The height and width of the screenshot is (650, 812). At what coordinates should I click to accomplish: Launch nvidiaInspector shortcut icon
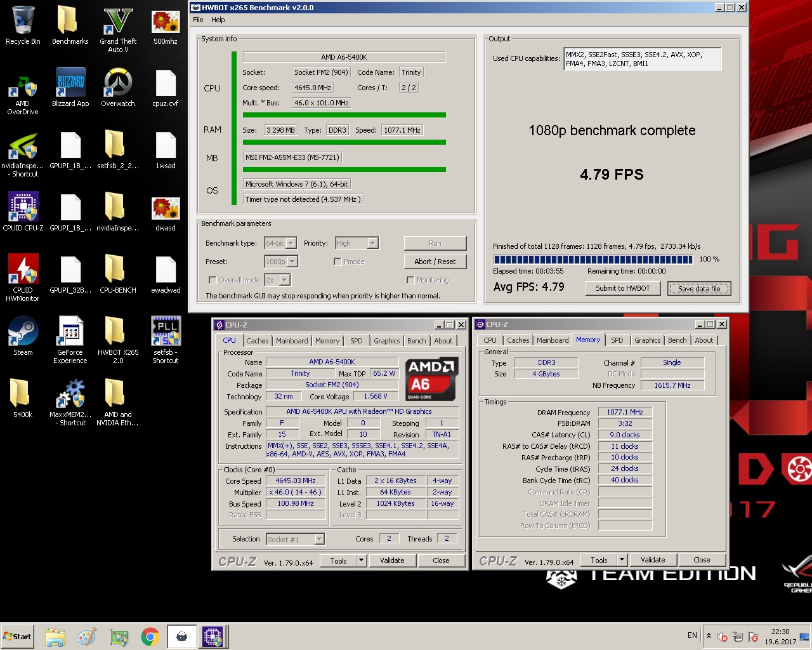tap(23, 154)
